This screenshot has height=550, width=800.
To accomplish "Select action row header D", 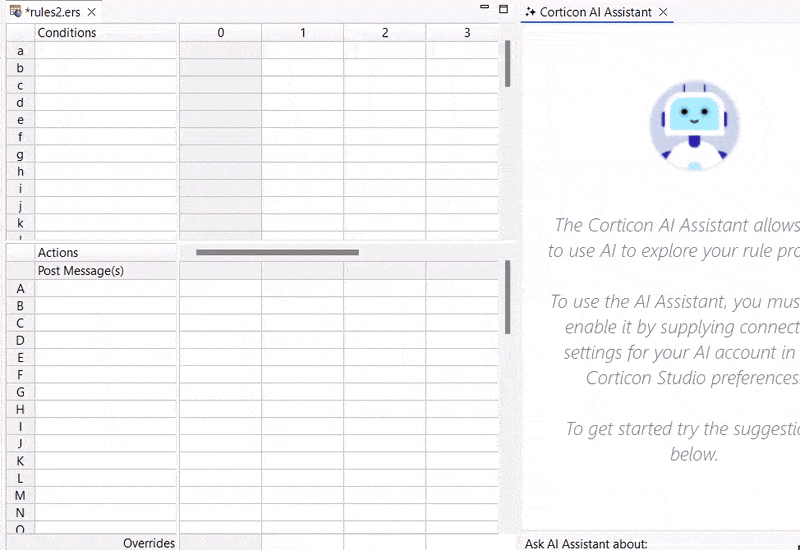I will pos(20,340).
